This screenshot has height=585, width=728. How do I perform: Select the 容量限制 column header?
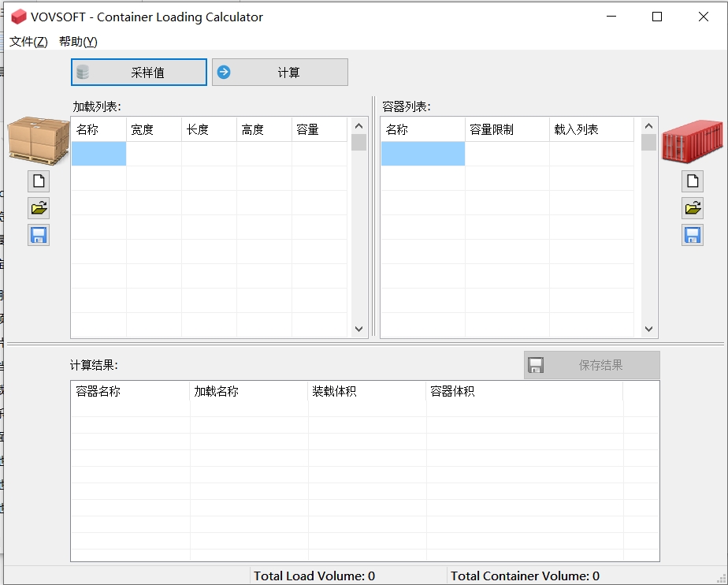tap(507, 129)
